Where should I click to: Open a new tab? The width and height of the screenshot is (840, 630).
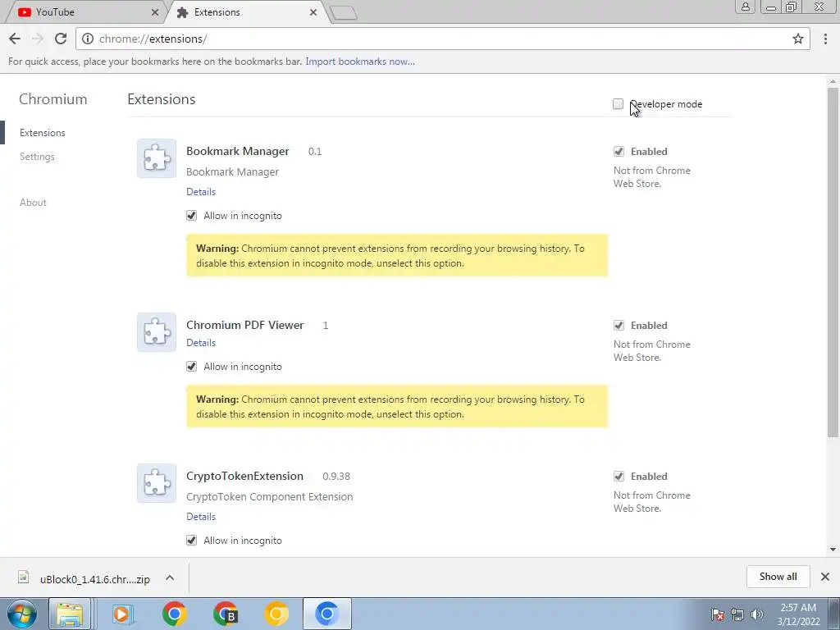click(344, 13)
